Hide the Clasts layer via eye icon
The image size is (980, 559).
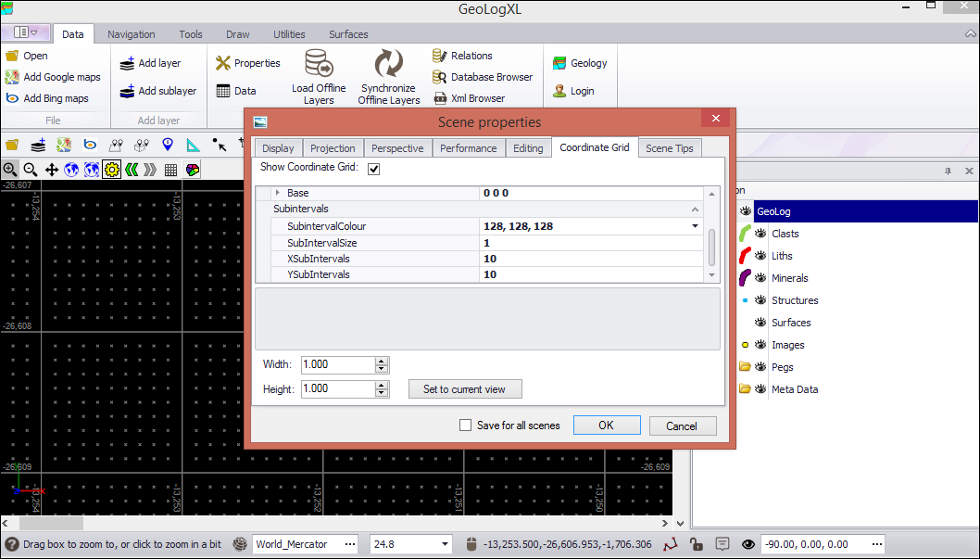tap(761, 234)
